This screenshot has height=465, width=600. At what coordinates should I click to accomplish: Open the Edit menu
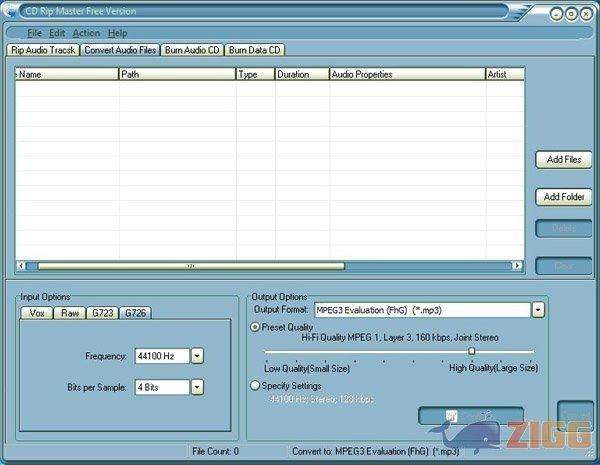(x=57, y=33)
